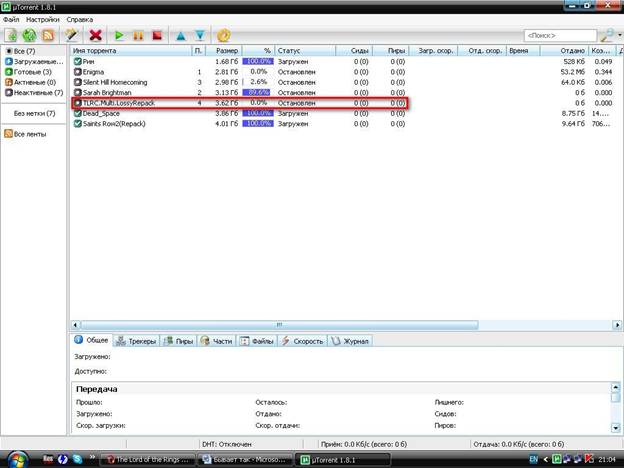624x468 pixels.
Task: Switch to the Части tab
Action: [217, 341]
